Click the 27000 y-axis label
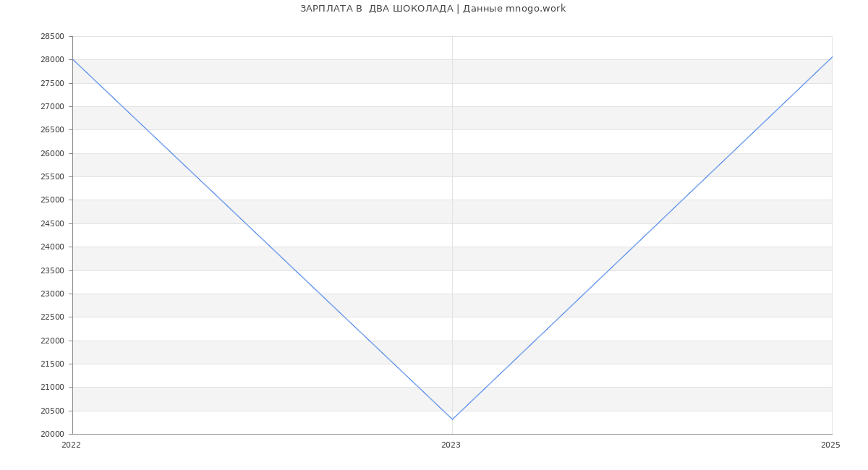The image size is (868, 470). click(x=52, y=107)
